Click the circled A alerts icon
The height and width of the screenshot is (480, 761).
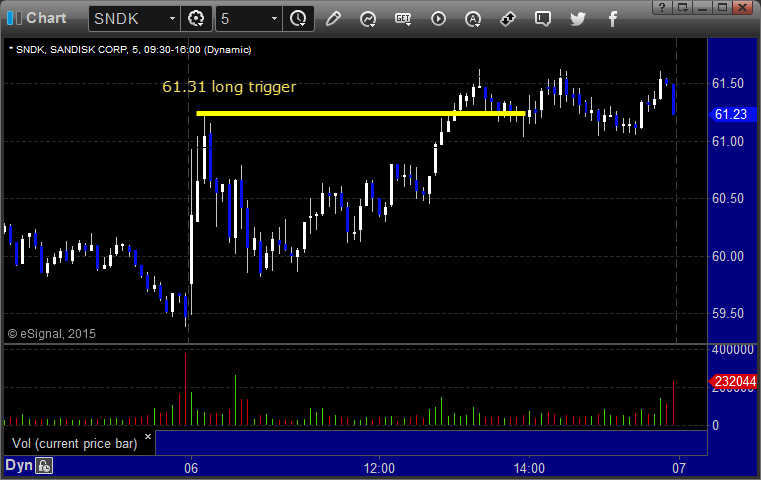[x=473, y=19]
